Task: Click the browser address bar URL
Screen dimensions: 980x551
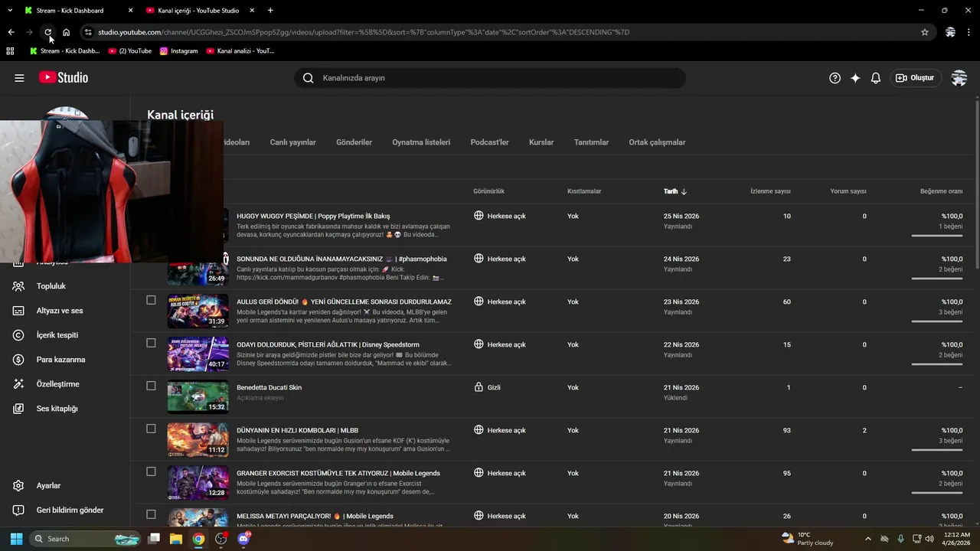Action: 364,32
